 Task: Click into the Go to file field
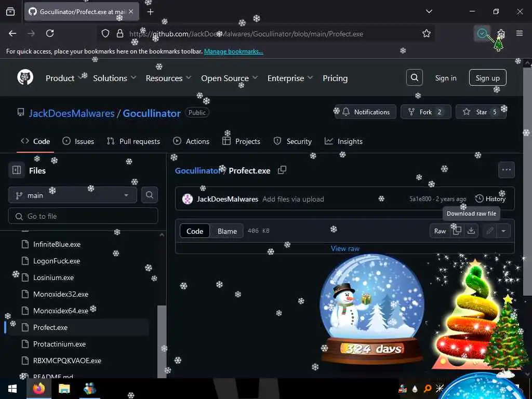coord(83,216)
